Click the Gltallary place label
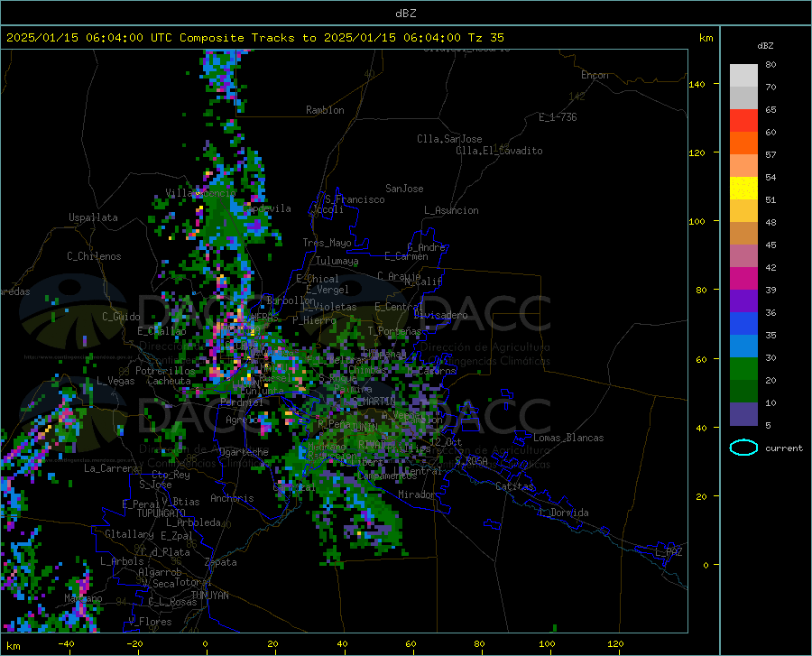The height and width of the screenshot is (656, 812). pyautogui.click(x=129, y=534)
